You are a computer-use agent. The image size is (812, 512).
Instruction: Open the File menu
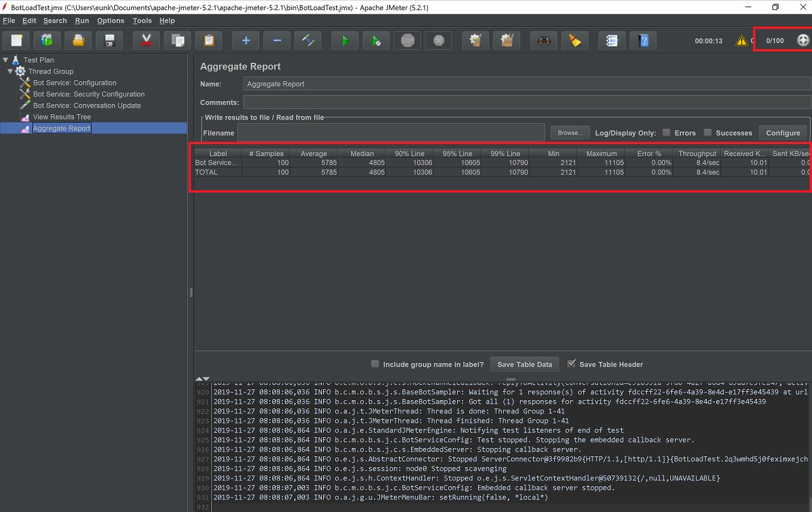(9, 20)
